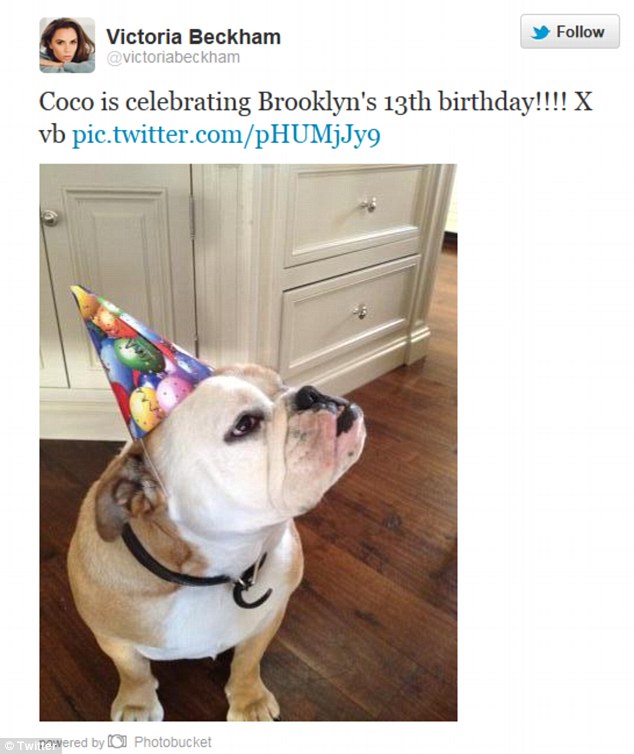
Task: Follow Victoria Beckham using the Follow button
Action: coord(570,32)
